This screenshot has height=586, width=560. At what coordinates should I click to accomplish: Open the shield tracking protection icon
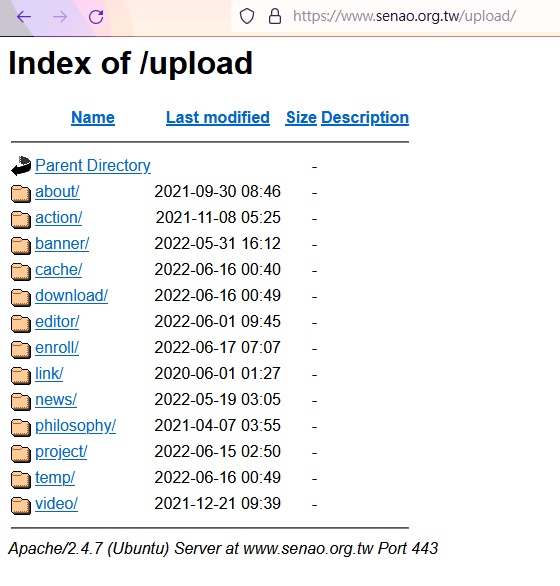point(247,16)
